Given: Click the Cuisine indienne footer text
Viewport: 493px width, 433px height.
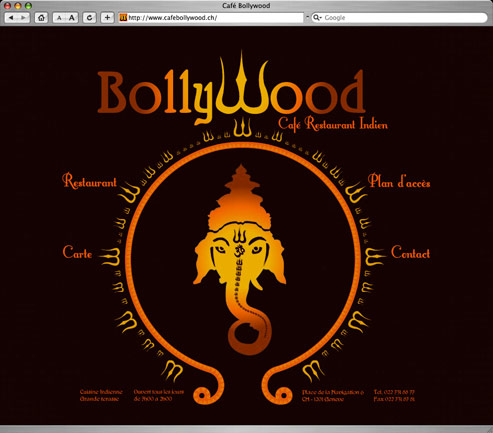Looking at the screenshot, I should (x=101, y=392).
